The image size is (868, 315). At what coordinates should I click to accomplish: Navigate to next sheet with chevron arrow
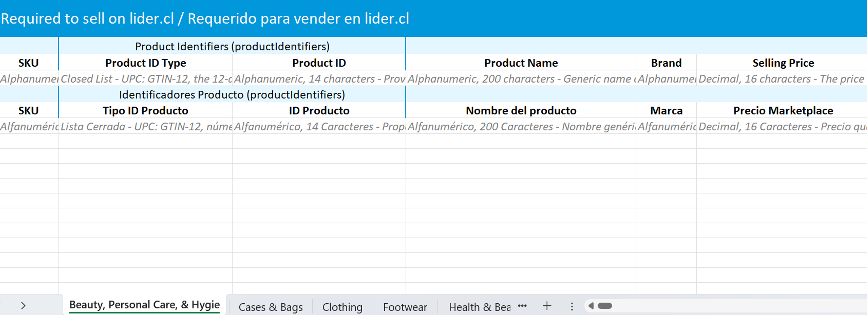pyautogui.click(x=23, y=306)
